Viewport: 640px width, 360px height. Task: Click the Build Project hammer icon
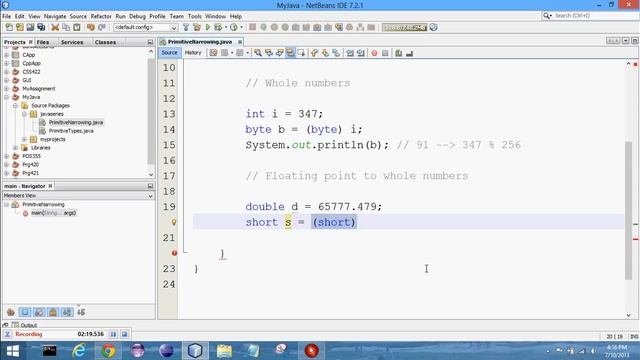[186, 27]
